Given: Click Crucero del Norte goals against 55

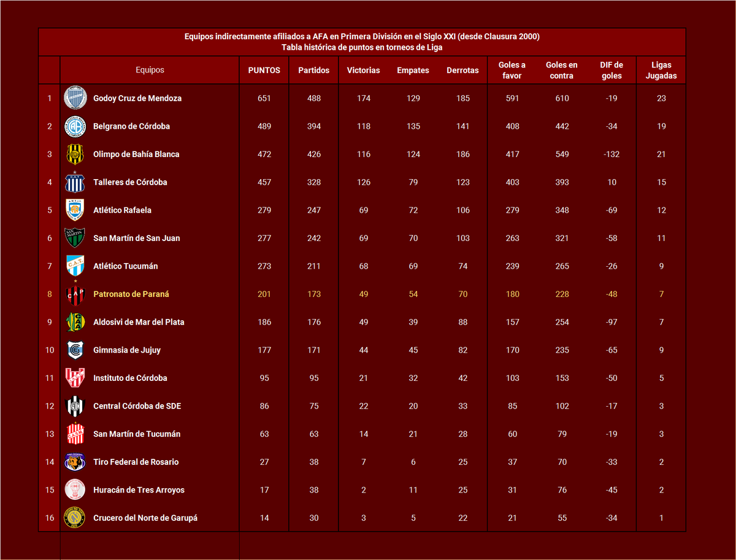Looking at the screenshot, I should click(562, 518).
